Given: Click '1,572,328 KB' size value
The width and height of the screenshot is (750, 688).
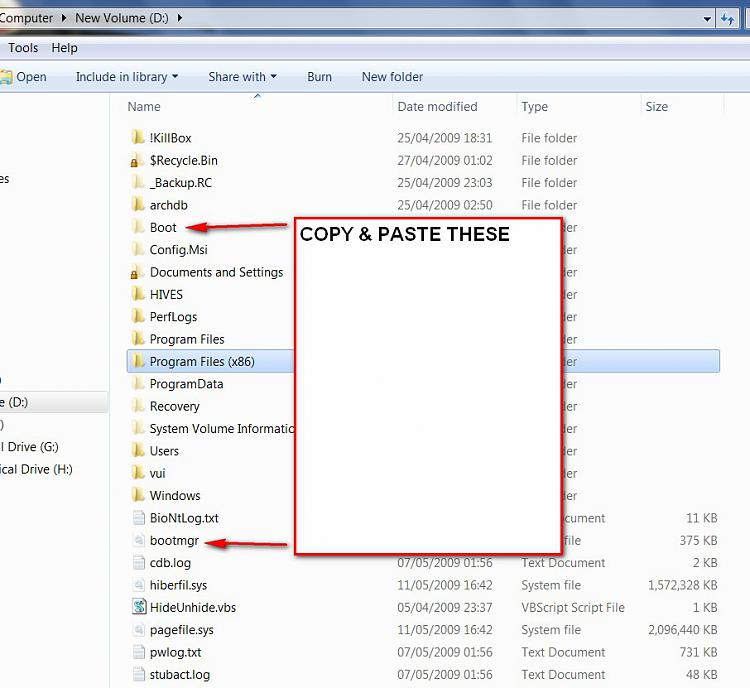Looking at the screenshot, I should 683,585.
